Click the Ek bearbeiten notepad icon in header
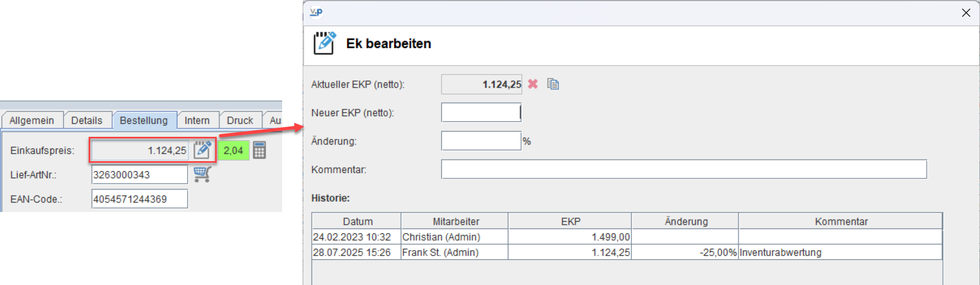Viewport: 980px width, 285px height. click(324, 43)
